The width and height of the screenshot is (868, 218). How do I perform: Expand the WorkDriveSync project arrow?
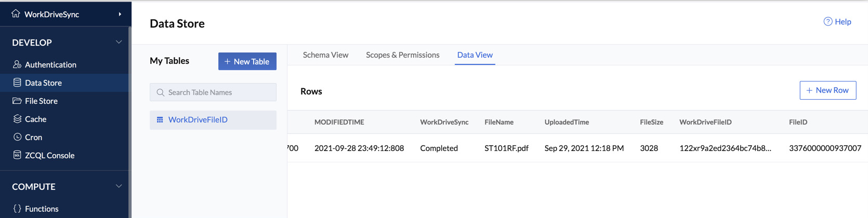pos(120,14)
